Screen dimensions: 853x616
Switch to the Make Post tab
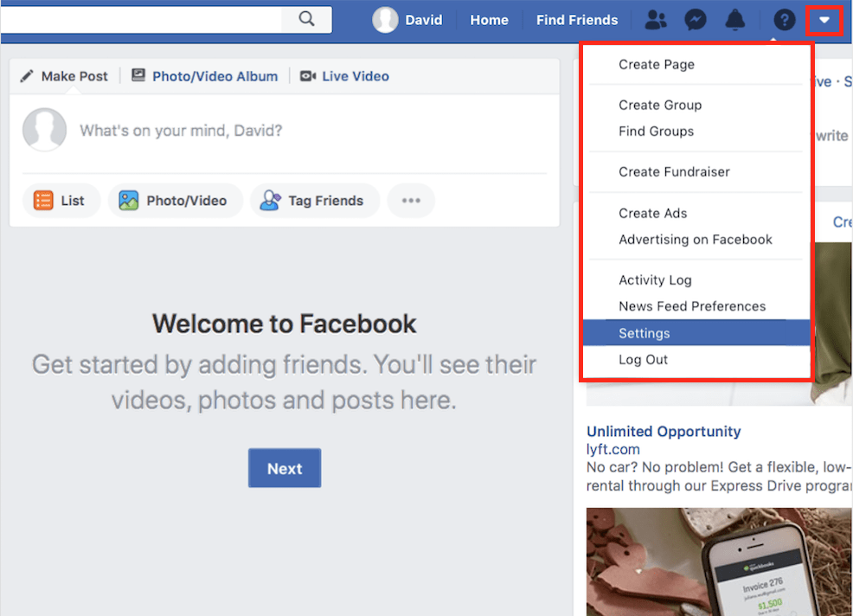[63, 76]
